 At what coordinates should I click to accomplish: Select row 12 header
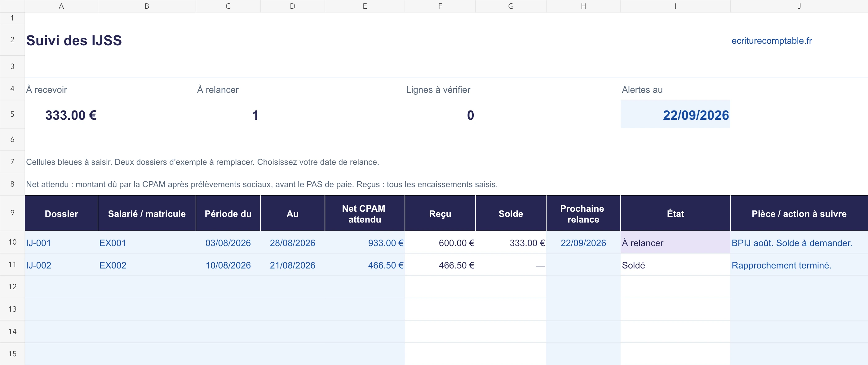(12, 287)
